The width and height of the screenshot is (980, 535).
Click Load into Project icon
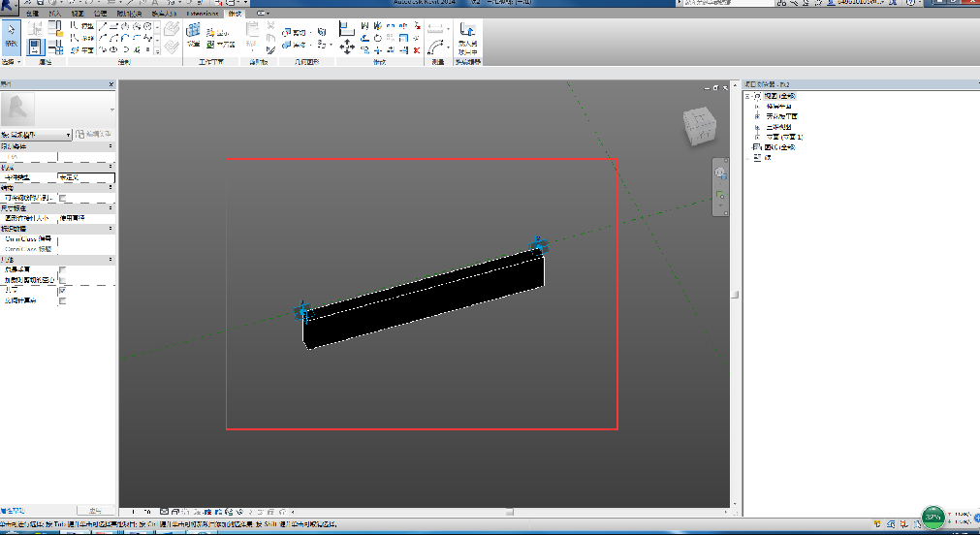[x=467, y=38]
